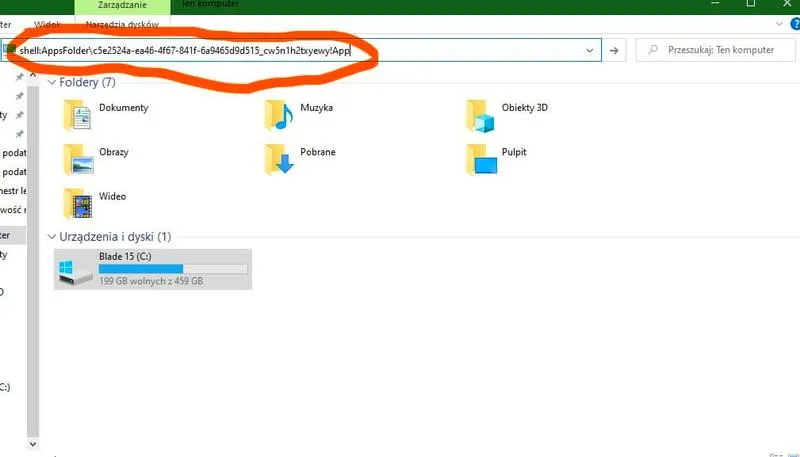This screenshot has height=457, width=800.
Task: Open the Narzędzia dysków tab
Action: pos(122,24)
